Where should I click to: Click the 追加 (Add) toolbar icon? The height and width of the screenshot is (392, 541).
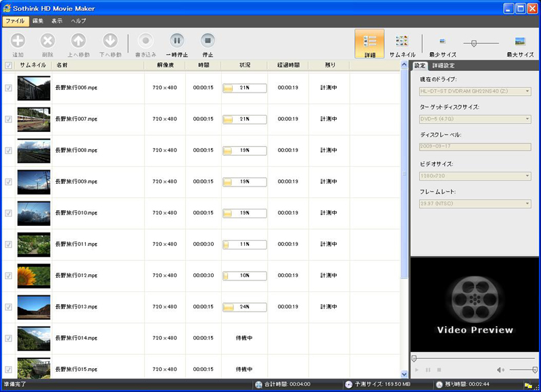tap(18, 41)
